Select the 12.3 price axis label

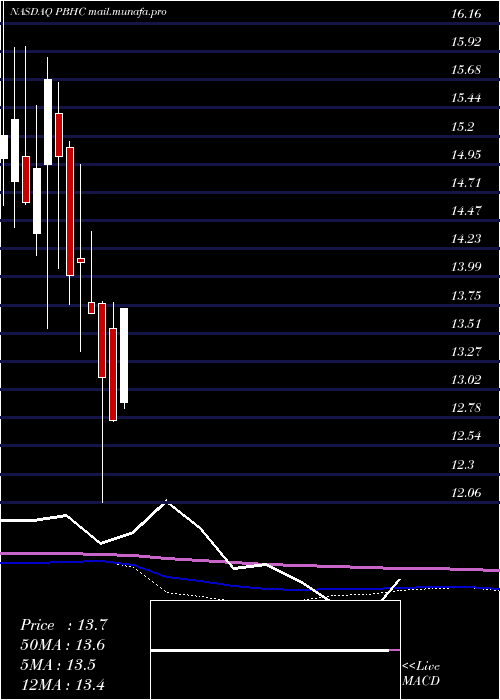(x=463, y=465)
